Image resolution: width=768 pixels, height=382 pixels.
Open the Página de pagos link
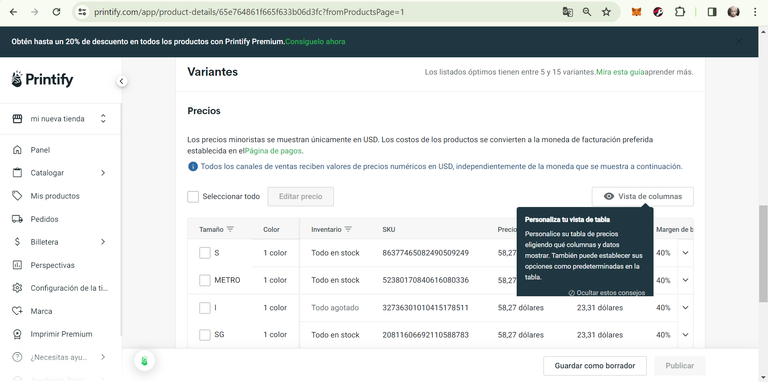[x=273, y=151]
